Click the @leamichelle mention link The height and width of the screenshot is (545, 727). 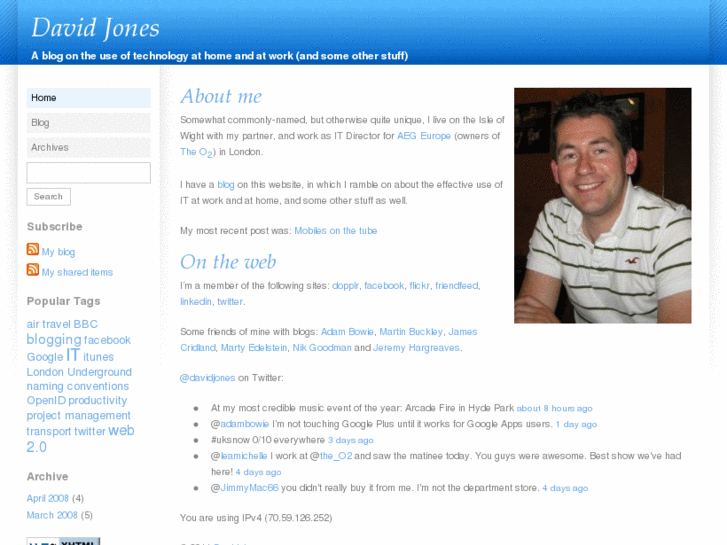click(x=244, y=456)
